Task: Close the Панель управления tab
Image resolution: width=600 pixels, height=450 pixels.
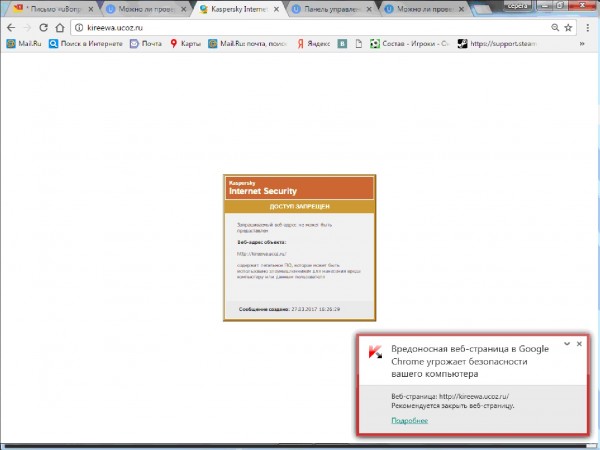Action: 369,9
